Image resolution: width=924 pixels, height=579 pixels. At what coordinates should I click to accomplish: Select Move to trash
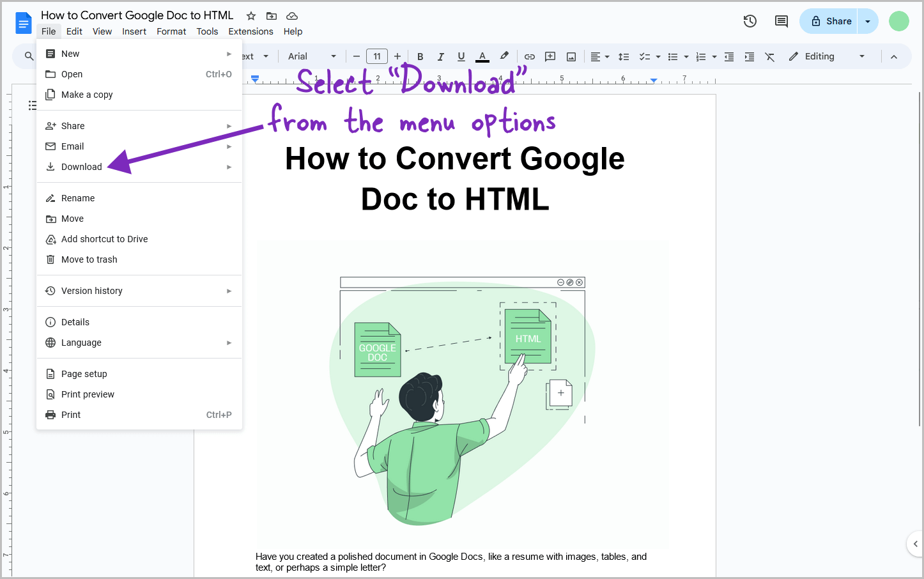click(139, 259)
